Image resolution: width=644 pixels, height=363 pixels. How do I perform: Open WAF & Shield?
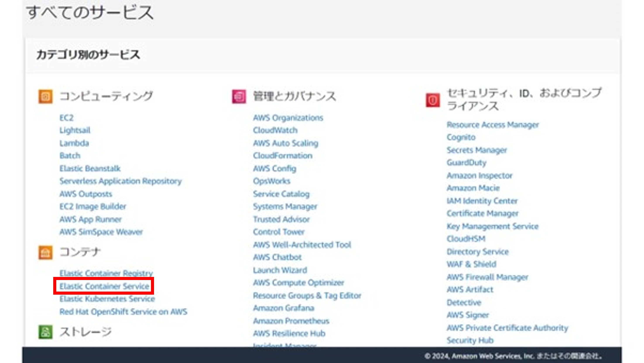(x=471, y=264)
